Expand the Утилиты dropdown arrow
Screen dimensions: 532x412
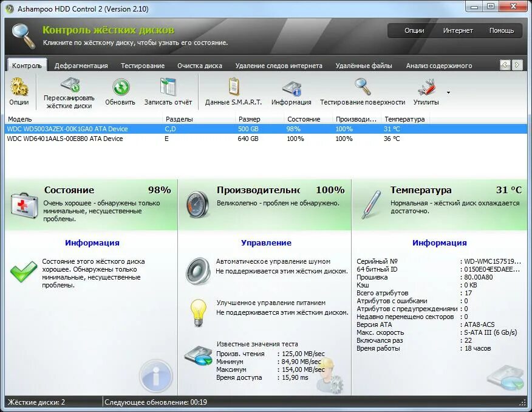(449, 92)
